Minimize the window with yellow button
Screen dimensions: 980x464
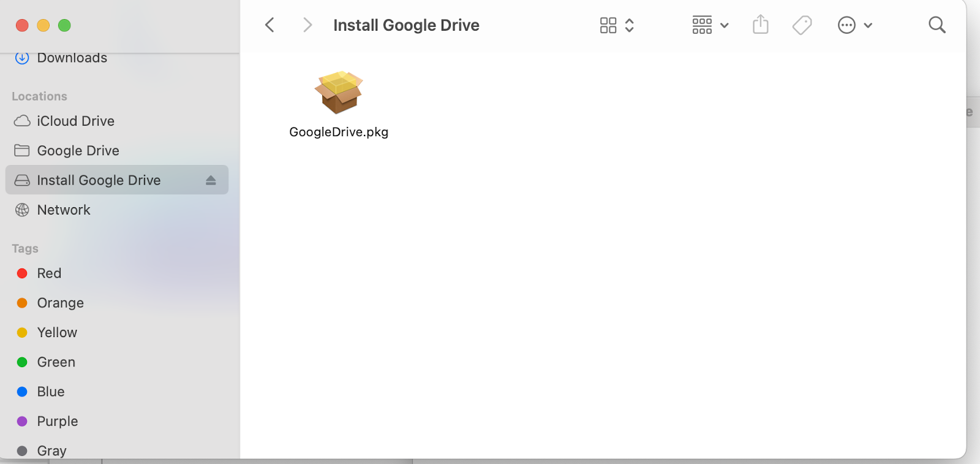coord(43,25)
